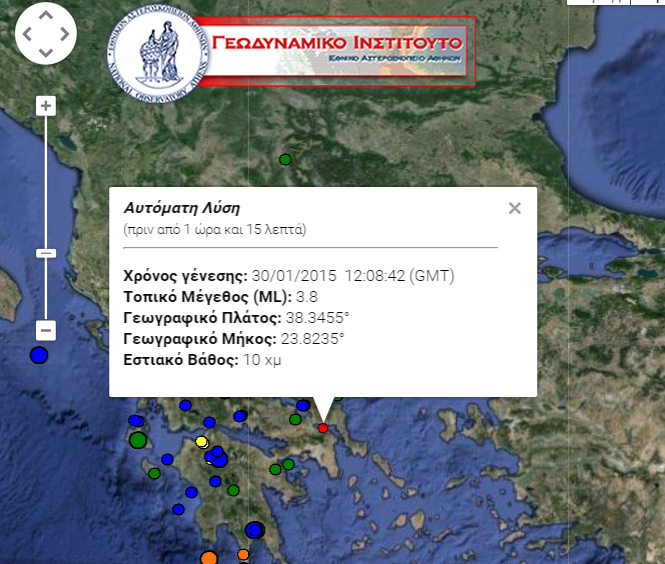The height and width of the screenshot is (564, 665).
Task: Select the large green marker off western coast
Action: [x=138, y=440]
